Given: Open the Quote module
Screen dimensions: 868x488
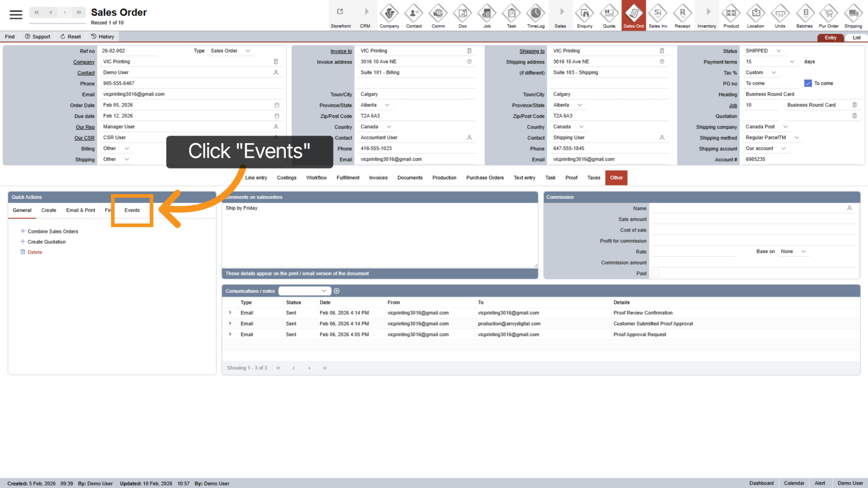Looking at the screenshot, I should tap(609, 15).
